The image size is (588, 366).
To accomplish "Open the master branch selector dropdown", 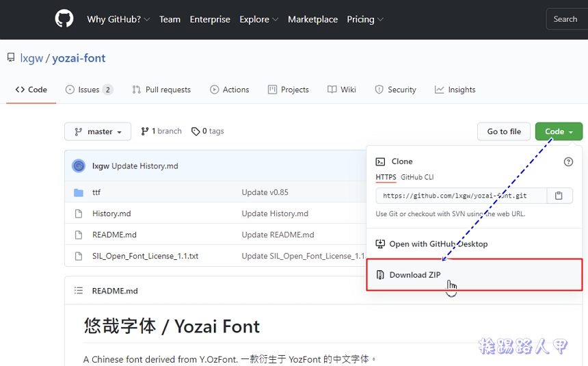I will (x=98, y=131).
